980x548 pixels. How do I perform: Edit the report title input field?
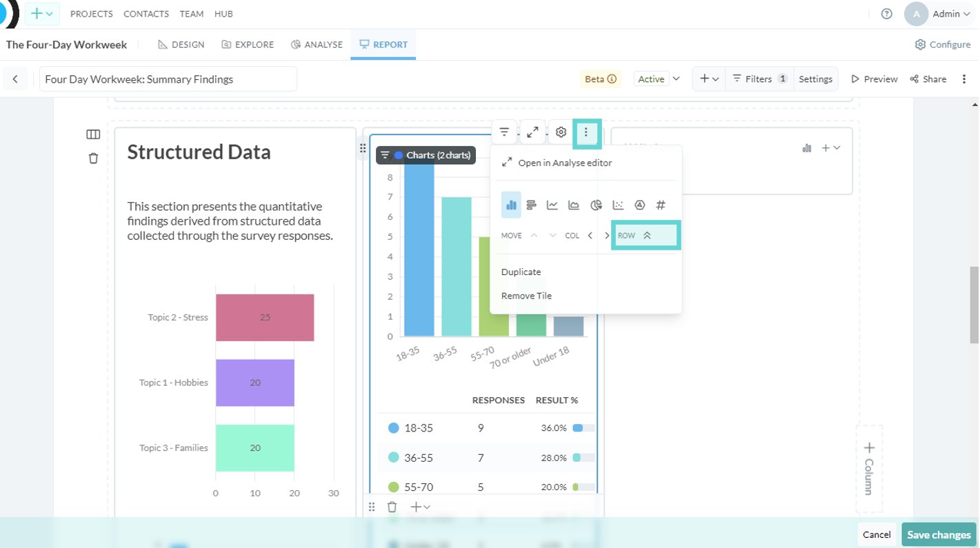coord(168,79)
